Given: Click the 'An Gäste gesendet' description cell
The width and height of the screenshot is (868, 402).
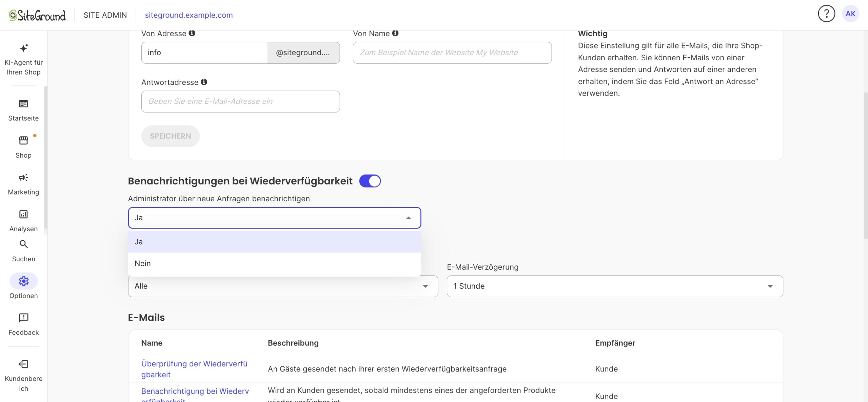Looking at the screenshot, I should (x=387, y=369).
